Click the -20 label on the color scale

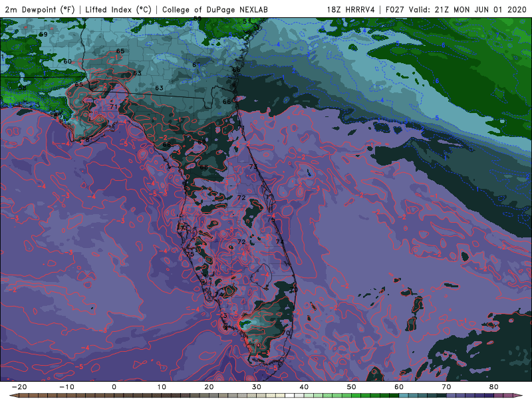19,387
